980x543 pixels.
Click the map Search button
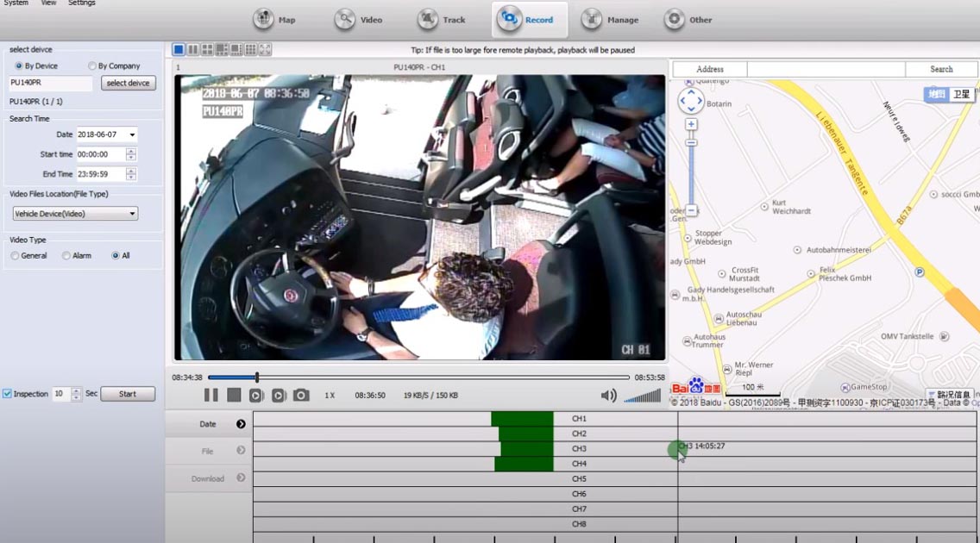(x=941, y=69)
